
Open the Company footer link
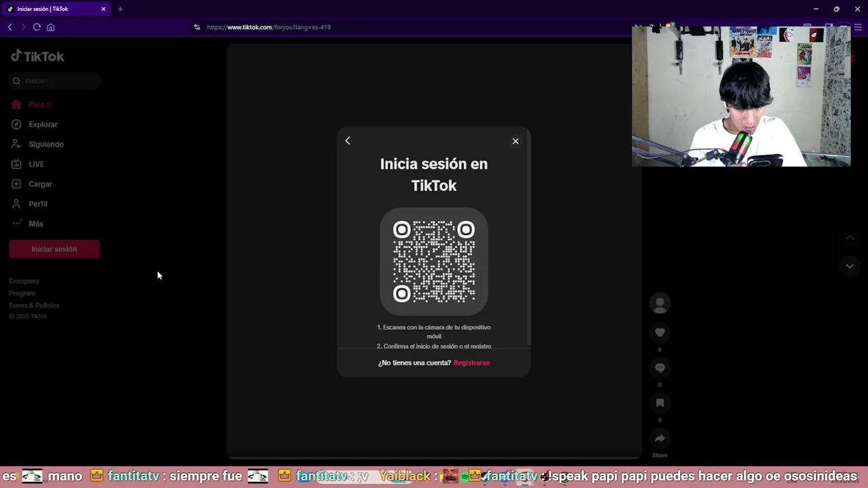[24, 281]
